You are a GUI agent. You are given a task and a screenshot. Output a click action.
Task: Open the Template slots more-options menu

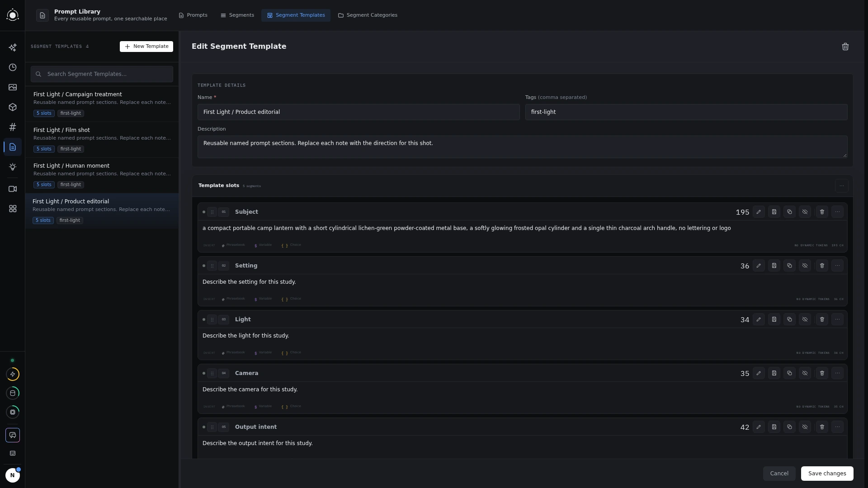pyautogui.click(x=841, y=186)
